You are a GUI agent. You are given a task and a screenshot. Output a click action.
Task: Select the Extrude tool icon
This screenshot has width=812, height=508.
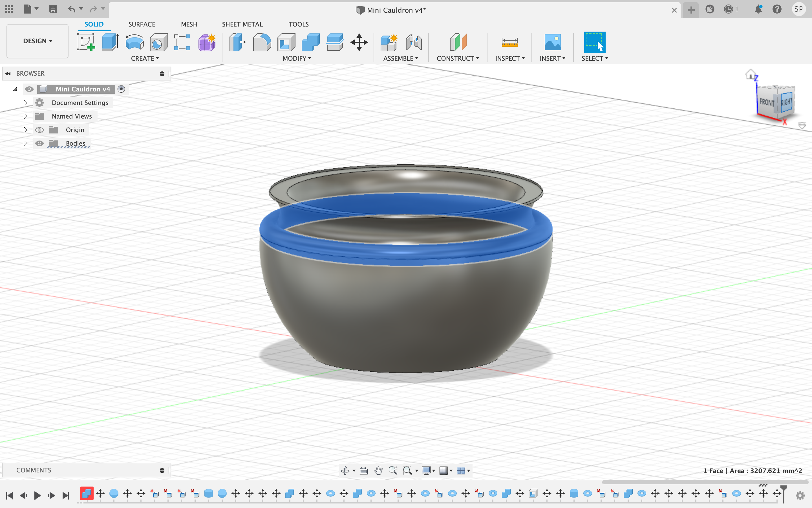110,42
